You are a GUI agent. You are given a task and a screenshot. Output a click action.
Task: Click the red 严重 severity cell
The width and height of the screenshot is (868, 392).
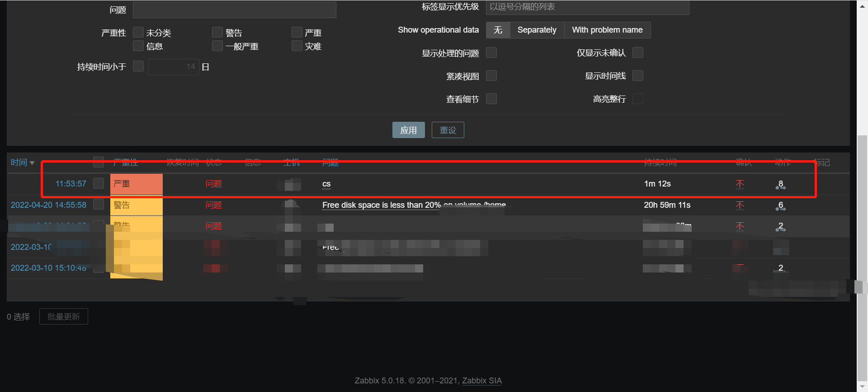(137, 184)
